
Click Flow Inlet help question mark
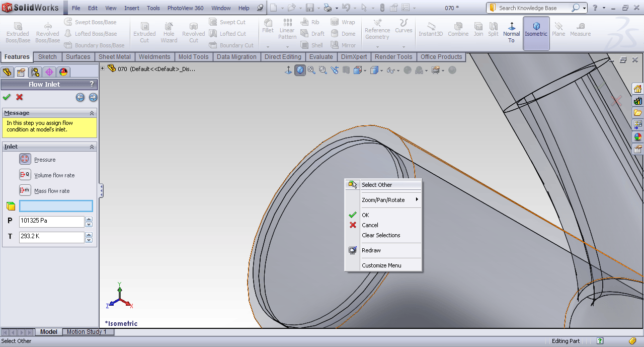[x=92, y=84]
